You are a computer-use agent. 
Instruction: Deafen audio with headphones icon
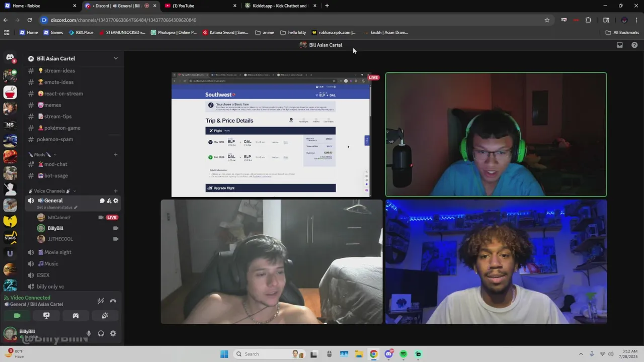pos(101,333)
